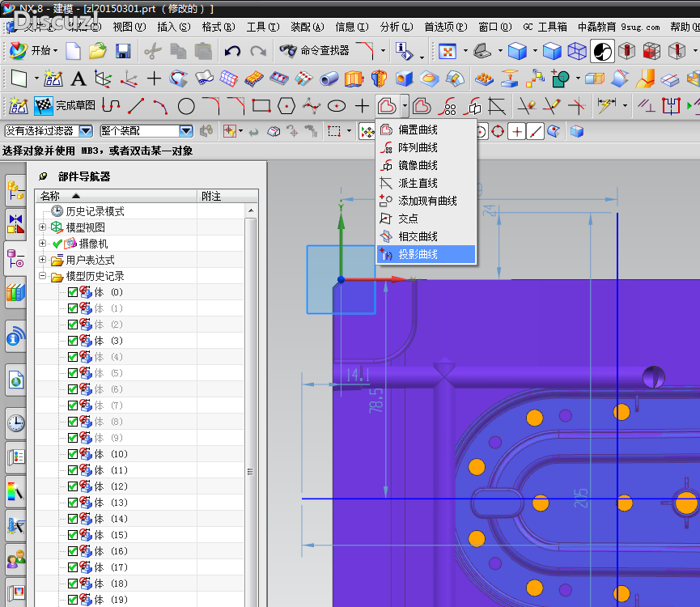Expand the 用户表达式 tree node
700x607 pixels.
click(42, 259)
